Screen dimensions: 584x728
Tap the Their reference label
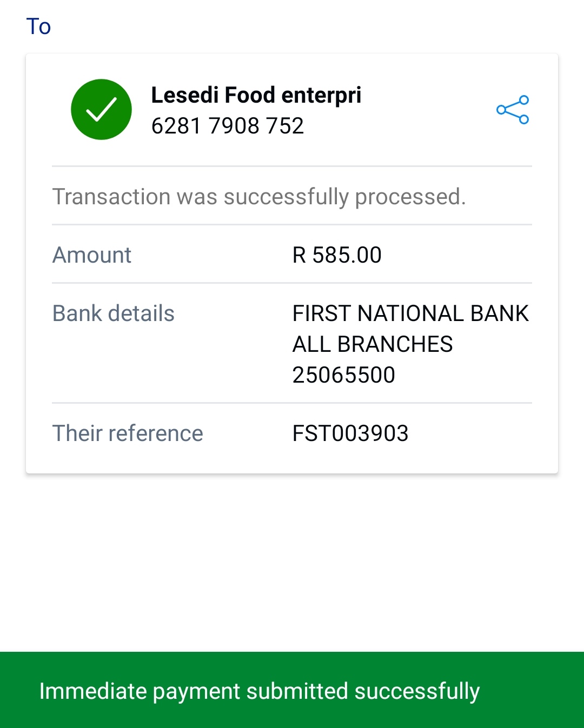coord(128,433)
